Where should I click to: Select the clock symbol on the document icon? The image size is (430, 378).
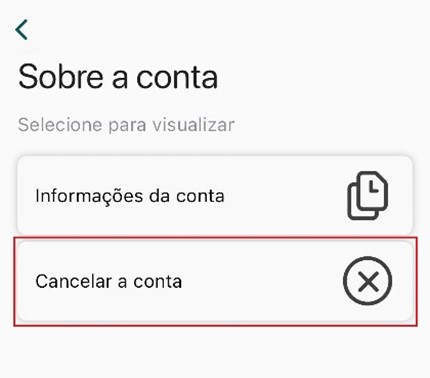click(374, 189)
